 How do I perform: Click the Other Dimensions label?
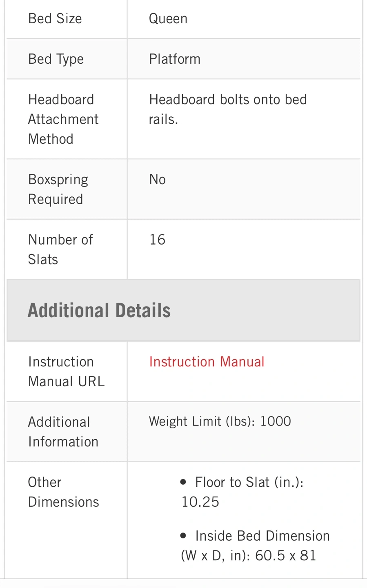coord(63,492)
